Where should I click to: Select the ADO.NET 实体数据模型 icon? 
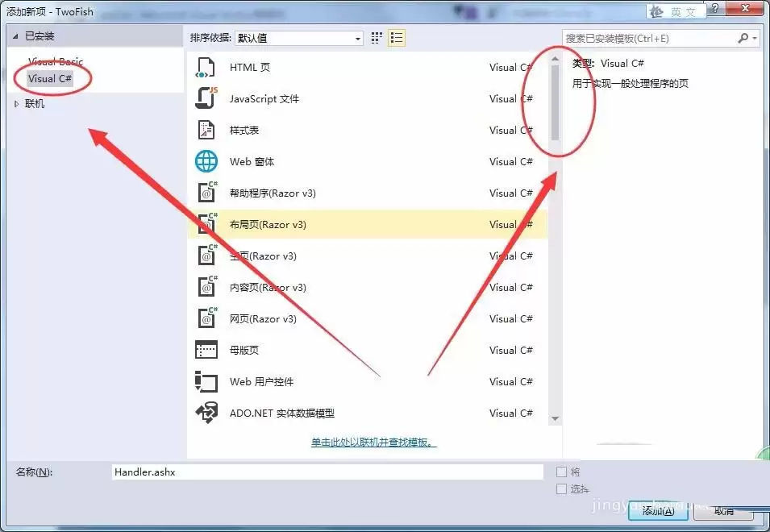[x=207, y=413]
